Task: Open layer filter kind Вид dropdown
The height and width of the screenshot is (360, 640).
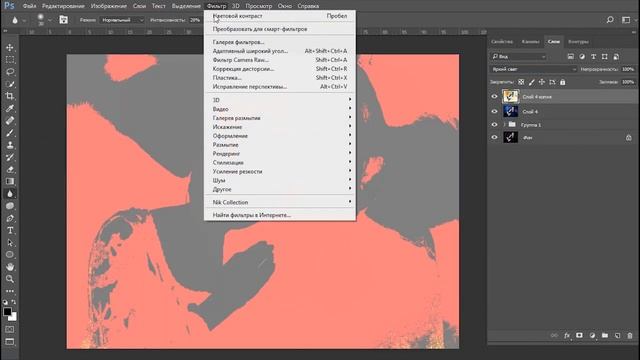Action: pos(518,56)
